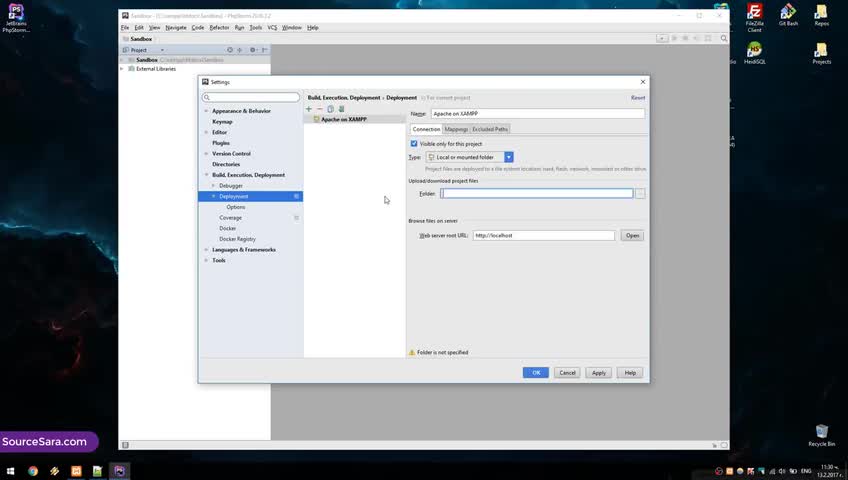The width and height of the screenshot is (848, 480).
Task: Click the server Name field
Action: click(x=538, y=114)
